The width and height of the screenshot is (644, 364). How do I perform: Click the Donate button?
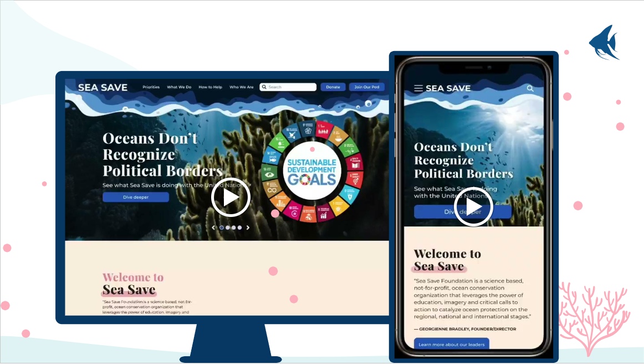[333, 87]
